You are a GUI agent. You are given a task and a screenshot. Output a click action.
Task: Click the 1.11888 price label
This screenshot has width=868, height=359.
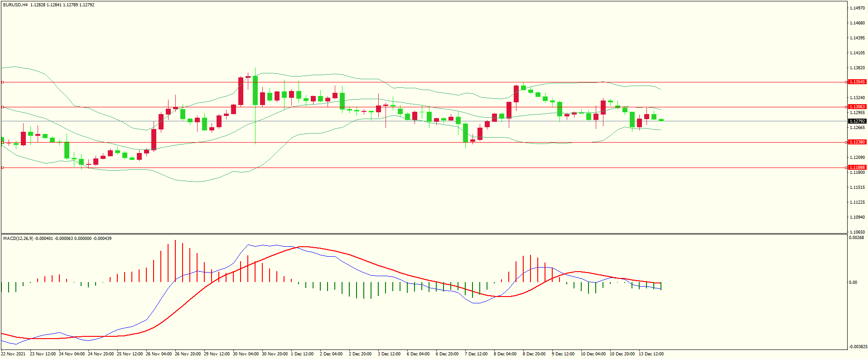pyautogui.click(x=857, y=168)
